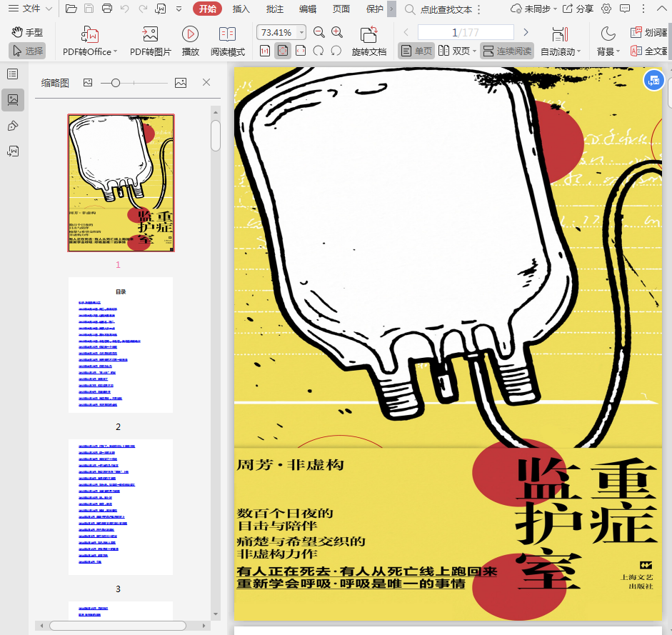Click the 划词翻译 translate tool

point(649,33)
